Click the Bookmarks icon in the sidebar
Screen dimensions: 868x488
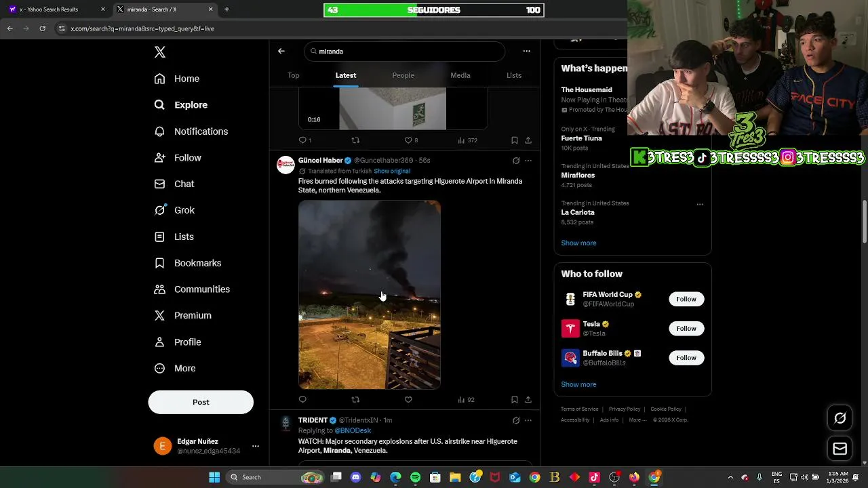(x=159, y=263)
